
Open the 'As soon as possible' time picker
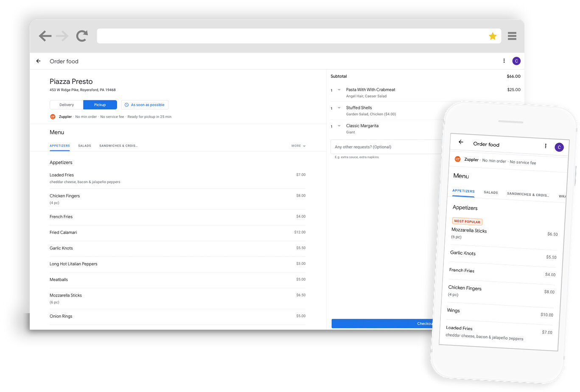(x=145, y=105)
